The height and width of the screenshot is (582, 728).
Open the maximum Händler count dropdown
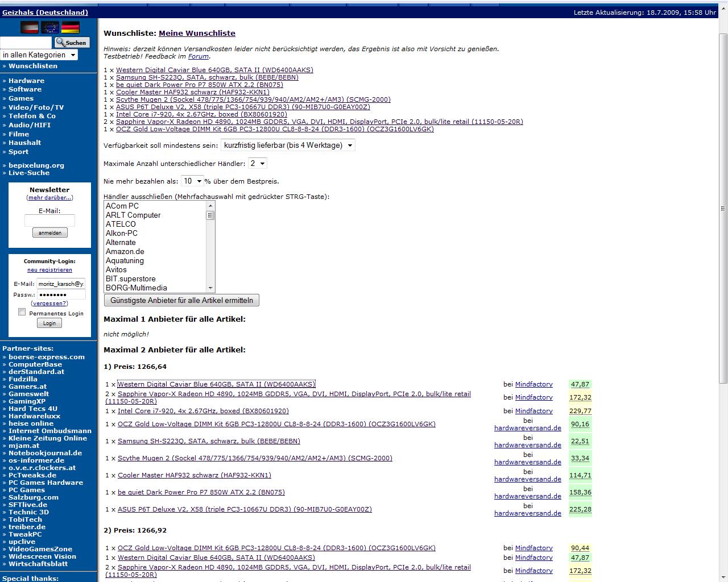point(258,163)
